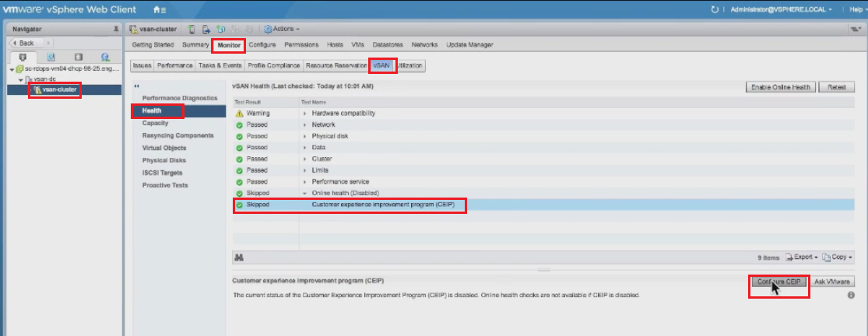868x336 pixels.
Task: Select the Performance sub-tab
Action: pos(174,66)
